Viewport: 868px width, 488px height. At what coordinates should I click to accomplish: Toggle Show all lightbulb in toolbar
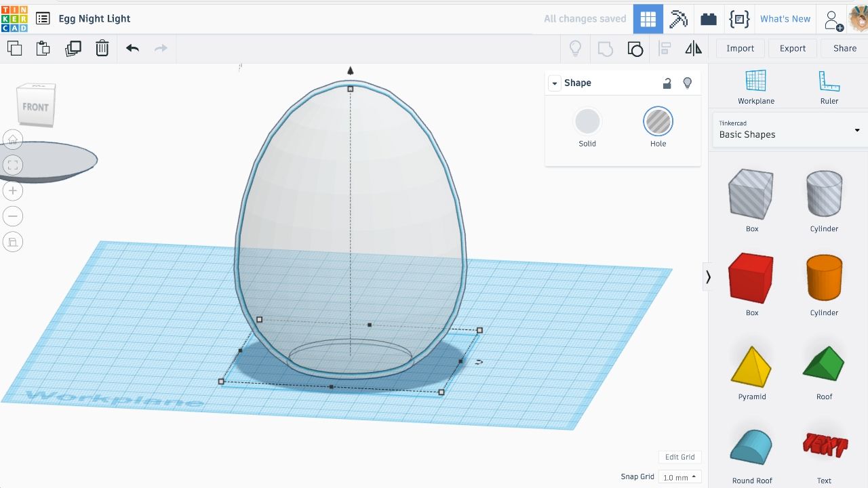(575, 48)
